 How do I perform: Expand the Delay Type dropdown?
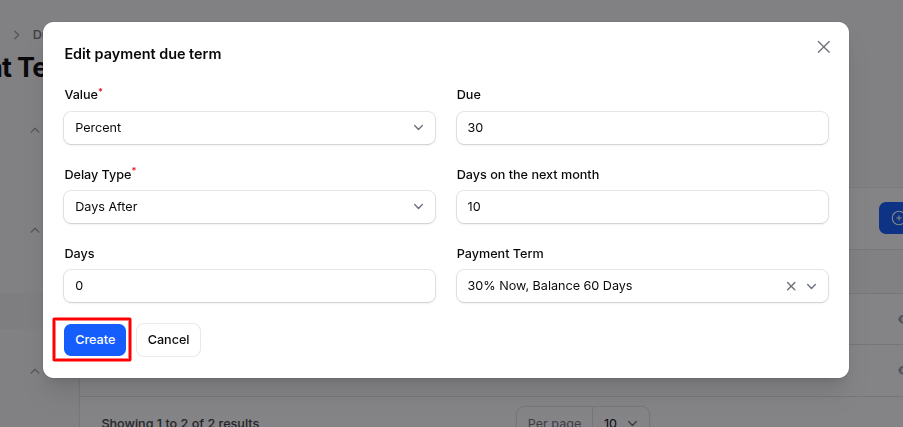[249, 207]
